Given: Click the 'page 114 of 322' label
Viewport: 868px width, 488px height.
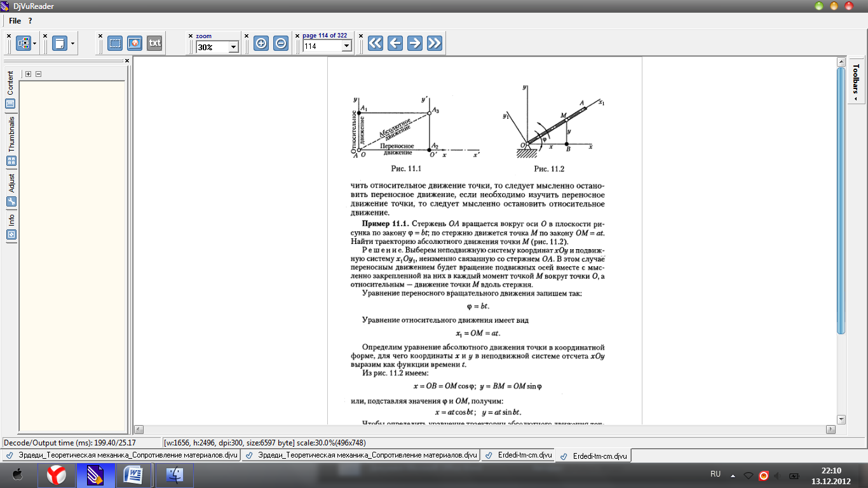Looking at the screenshot, I should (x=325, y=36).
